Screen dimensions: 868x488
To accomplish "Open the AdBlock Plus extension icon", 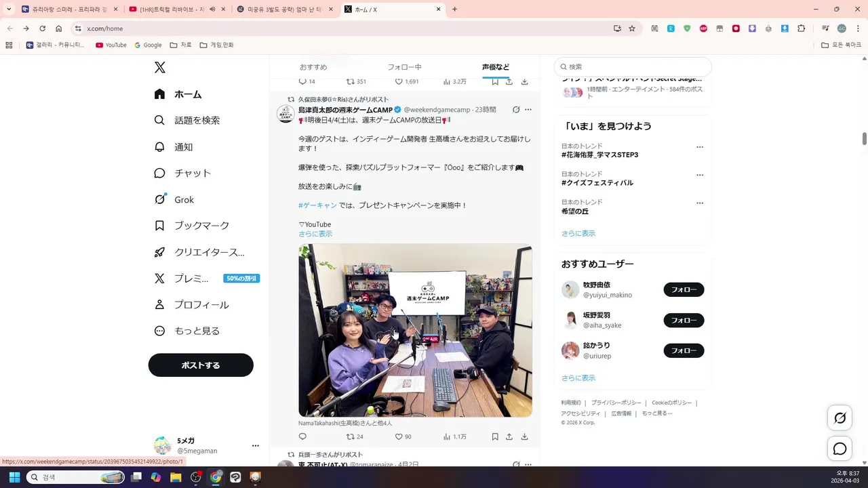I will coord(703,28).
